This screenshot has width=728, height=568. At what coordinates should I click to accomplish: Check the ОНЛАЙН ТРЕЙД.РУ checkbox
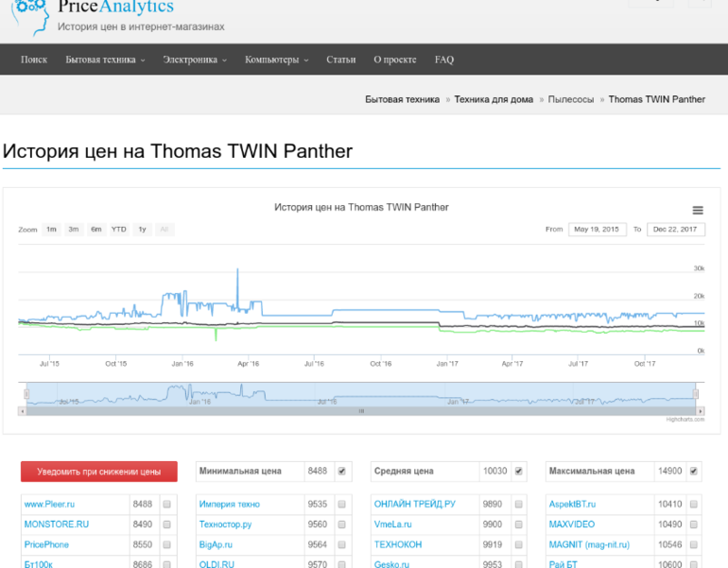click(519, 504)
